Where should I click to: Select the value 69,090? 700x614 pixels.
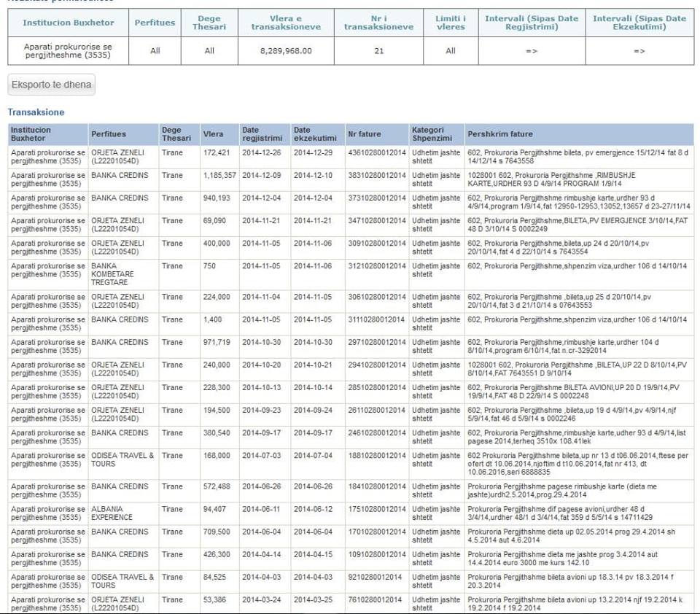pos(214,221)
